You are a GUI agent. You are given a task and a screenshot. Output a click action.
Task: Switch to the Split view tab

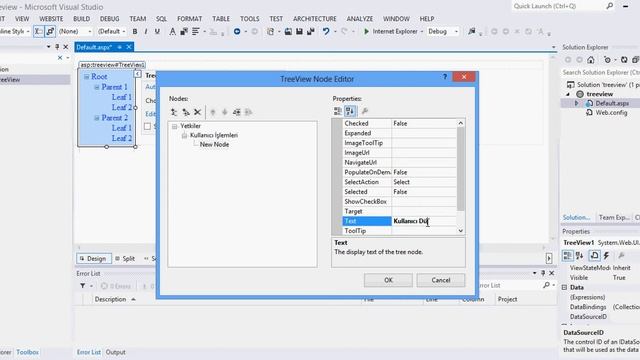(125, 259)
